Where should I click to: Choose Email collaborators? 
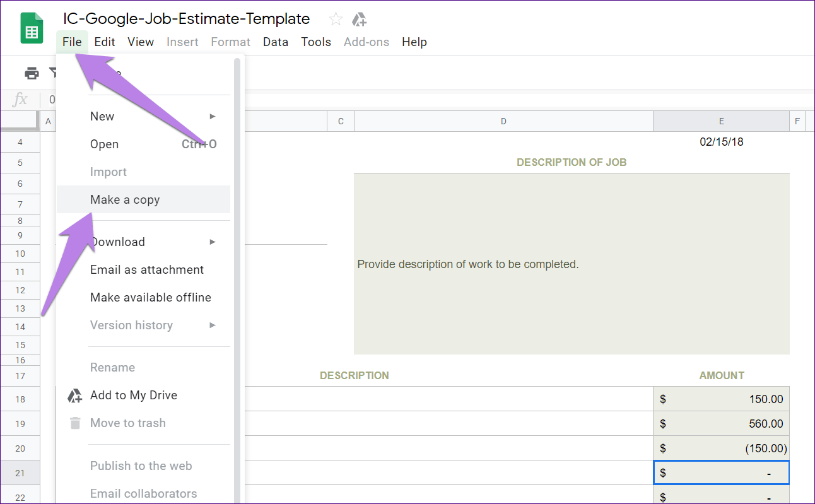pos(144,493)
